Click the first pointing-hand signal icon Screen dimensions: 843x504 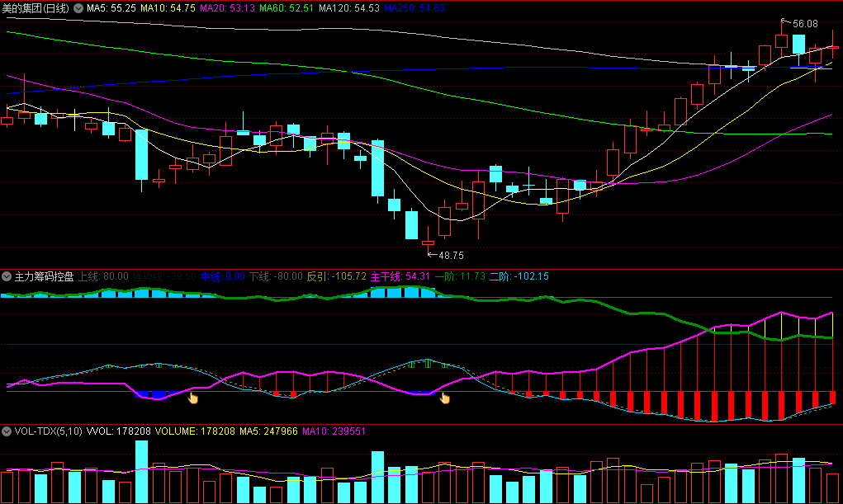[193, 398]
